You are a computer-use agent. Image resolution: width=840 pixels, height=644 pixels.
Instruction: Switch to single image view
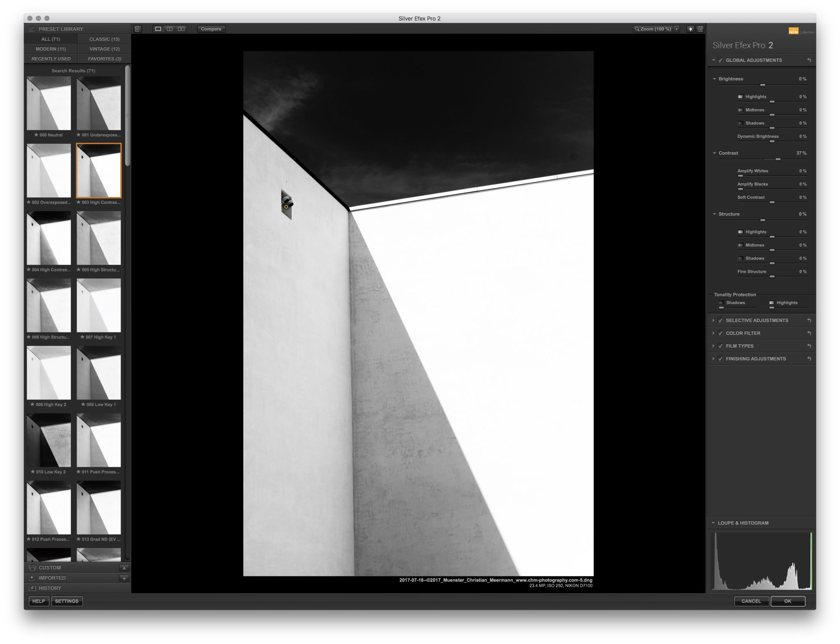point(158,29)
